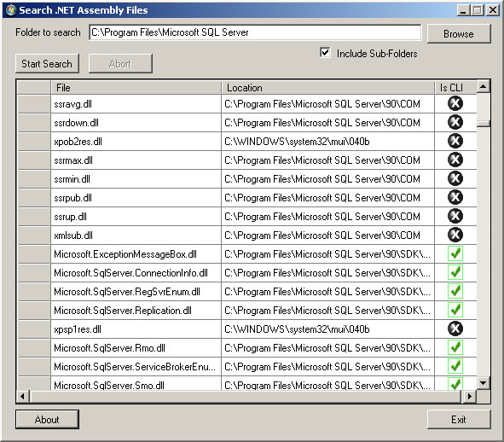Select the Microsoft.SqlServer.ConnectionInfo.dll file cell
Screen dimensions: 504x442
[136, 272]
